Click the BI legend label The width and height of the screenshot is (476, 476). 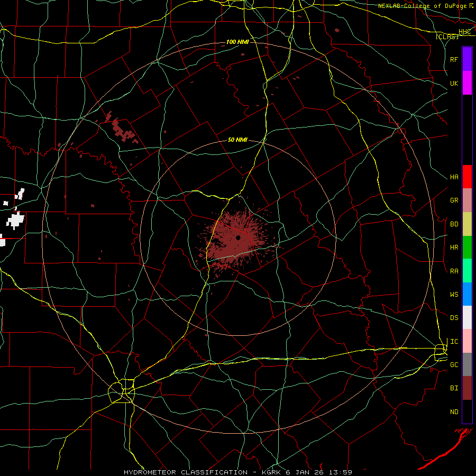tap(454, 388)
